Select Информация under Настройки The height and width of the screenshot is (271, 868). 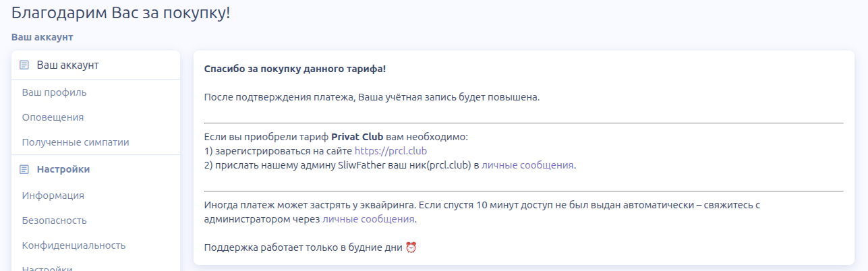point(53,195)
